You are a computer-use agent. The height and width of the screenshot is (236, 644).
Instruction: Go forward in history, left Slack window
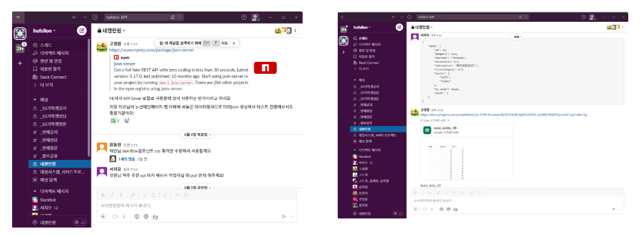[85, 17]
